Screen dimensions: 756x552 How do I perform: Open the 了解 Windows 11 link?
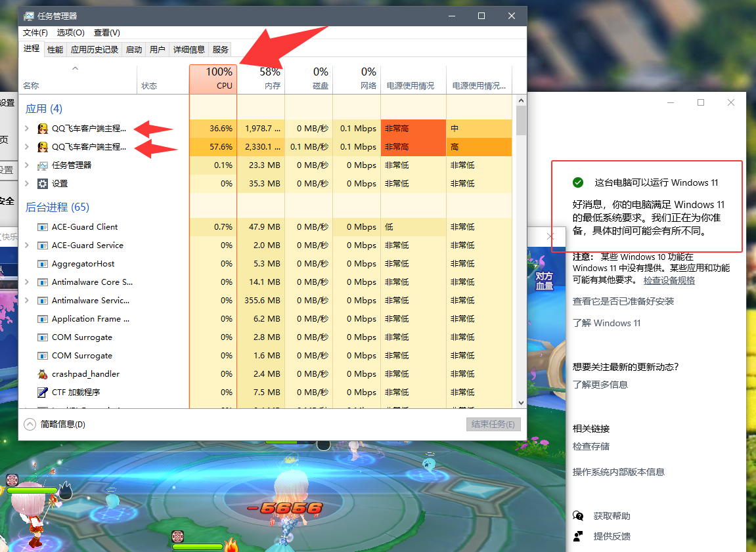click(606, 323)
